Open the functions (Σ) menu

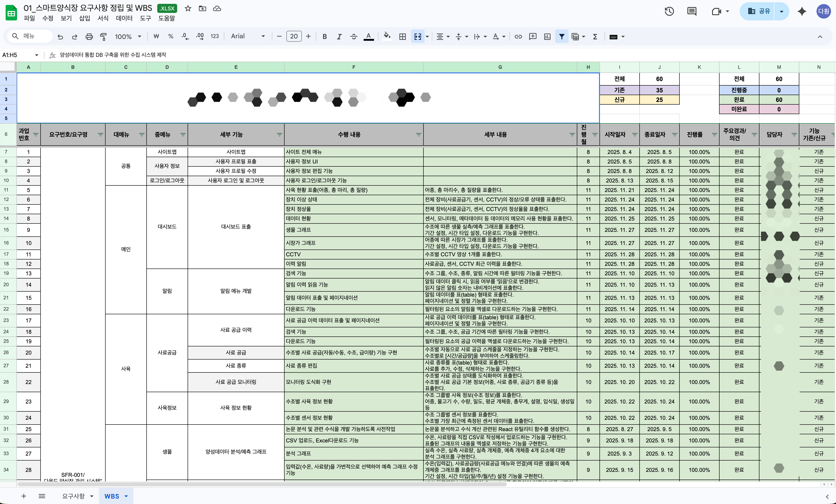pos(595,36)
